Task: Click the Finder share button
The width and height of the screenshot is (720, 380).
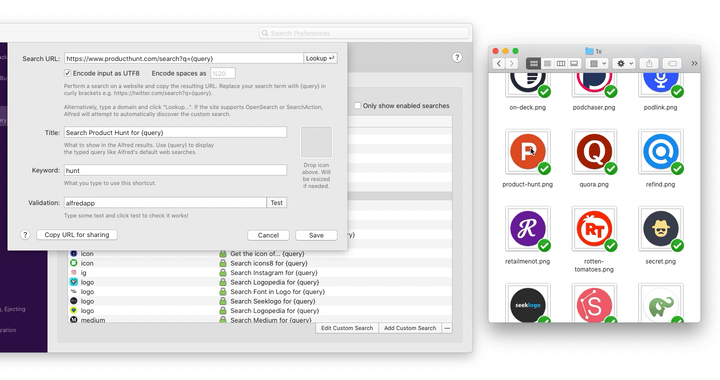Action: coord(649,64)
